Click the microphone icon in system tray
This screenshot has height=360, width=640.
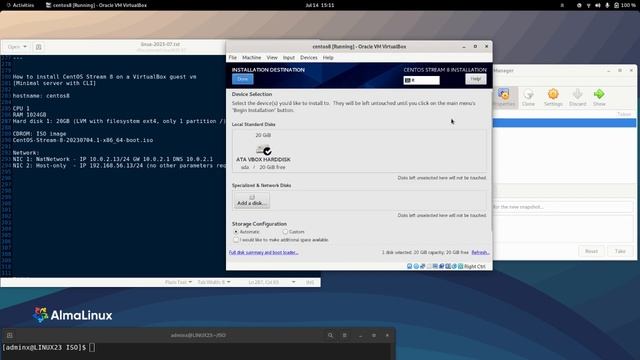607,5
